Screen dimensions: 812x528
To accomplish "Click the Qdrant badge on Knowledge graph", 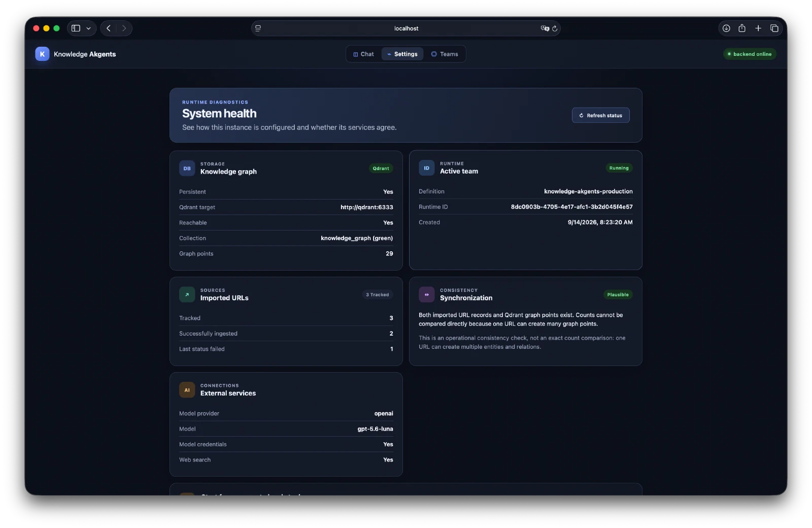I will (381, 168).
